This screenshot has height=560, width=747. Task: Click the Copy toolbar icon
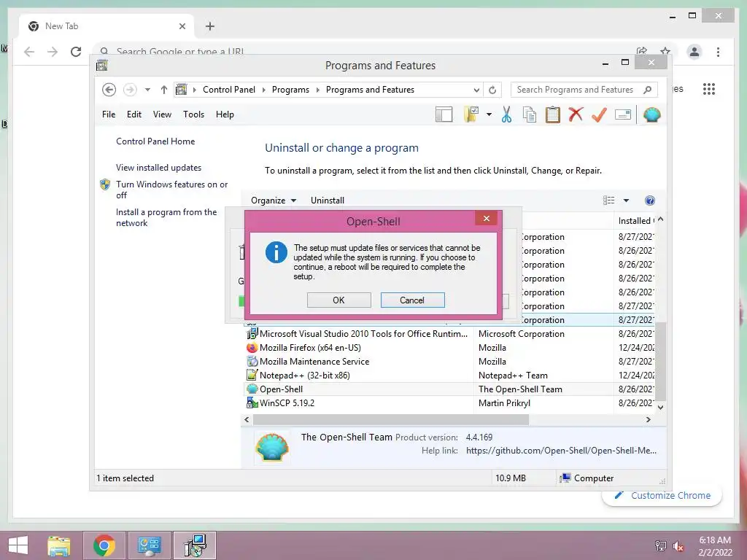[530, 114]
